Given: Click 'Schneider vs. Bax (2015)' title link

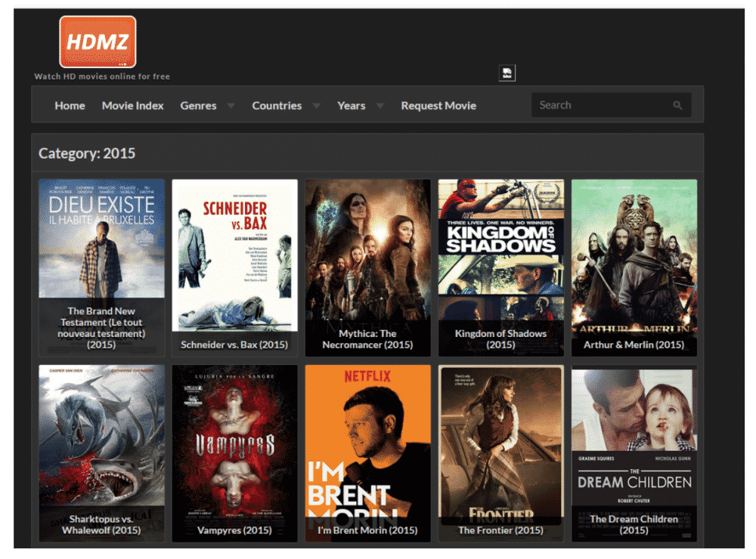Looking at the screenshot, I should (234, 344).
